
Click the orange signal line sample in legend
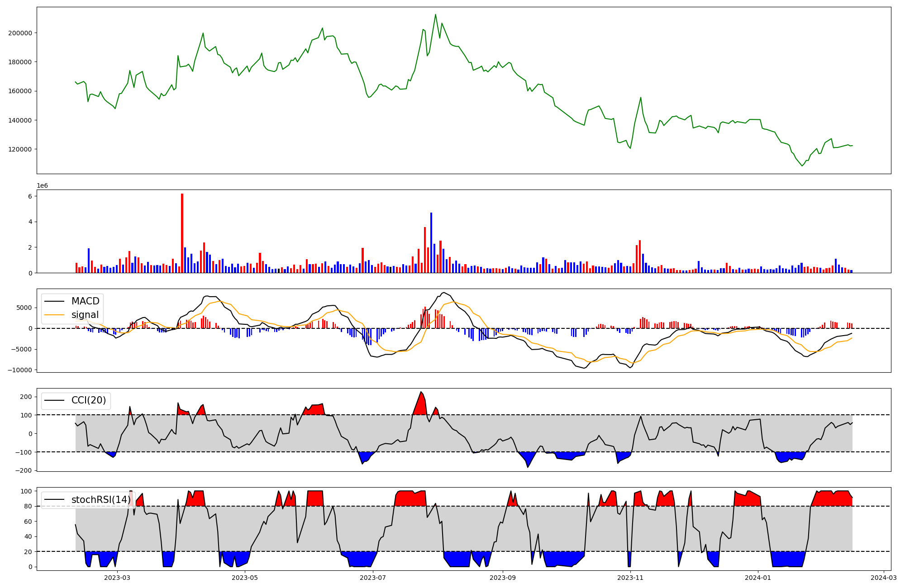tap(55, 315)
